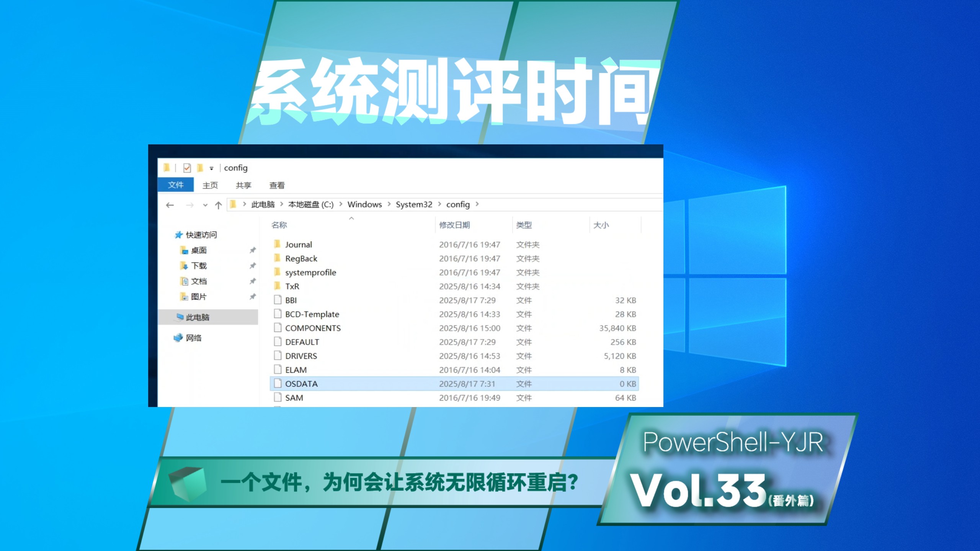Click the date 2025/8/17 7:31

pyautogui.click(x=467, y=384)
